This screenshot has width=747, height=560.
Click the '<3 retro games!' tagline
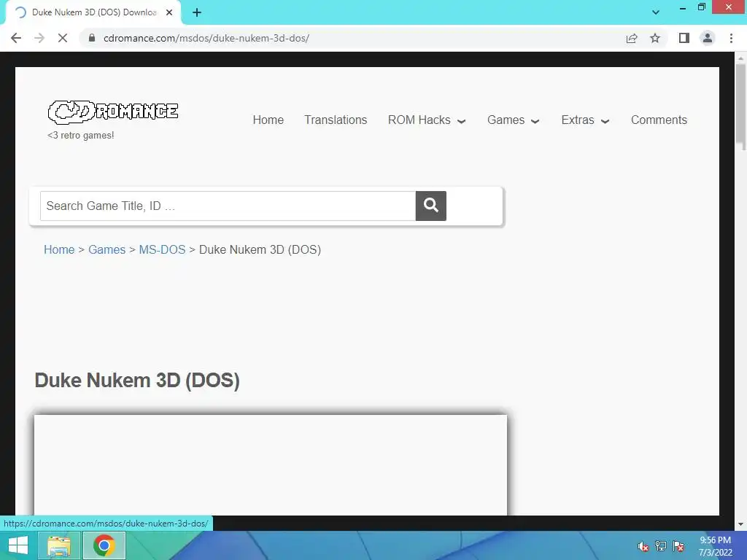80,135
